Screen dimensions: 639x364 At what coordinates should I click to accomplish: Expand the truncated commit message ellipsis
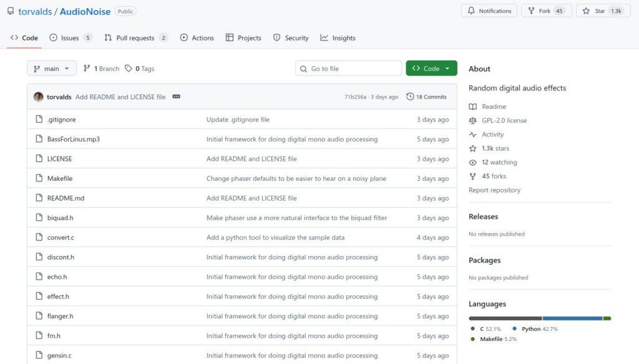point(176,97)
